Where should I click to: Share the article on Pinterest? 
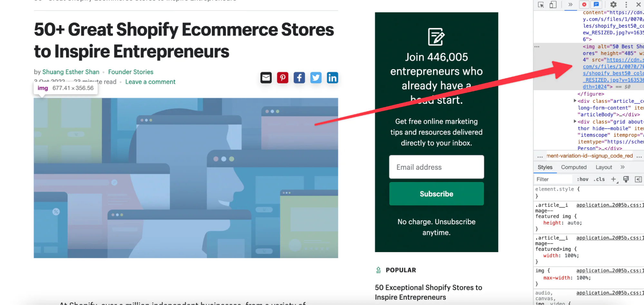tap(283, 78)
